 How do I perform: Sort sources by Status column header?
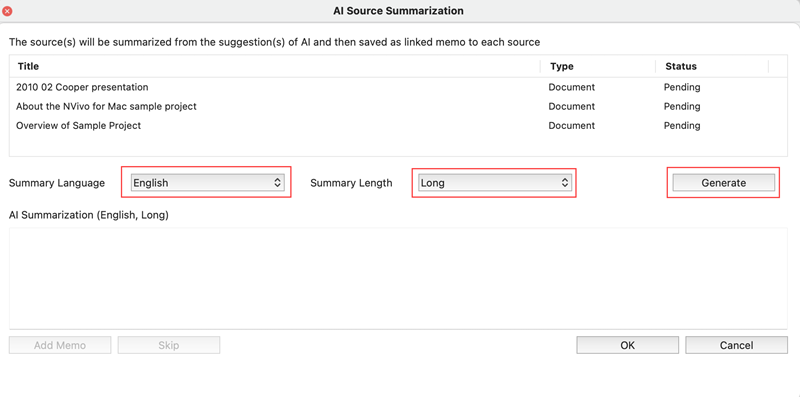click(712, 66)
